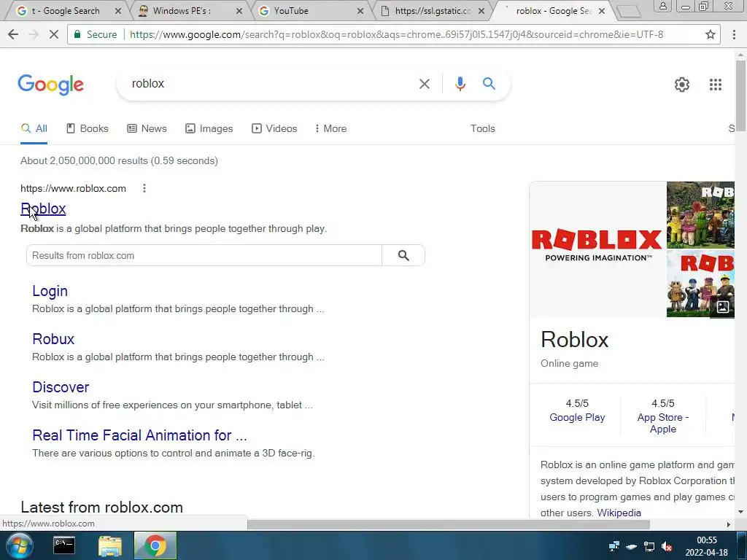Close the YouTube tab

click(360, 11)
